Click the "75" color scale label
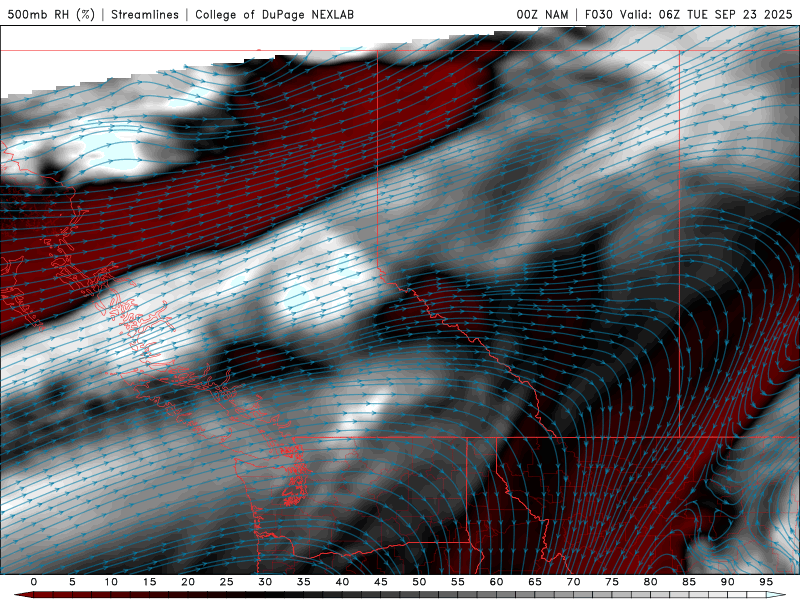Image resolution: width=800 pixels, height=600 pixels. (x=612, y=582)
